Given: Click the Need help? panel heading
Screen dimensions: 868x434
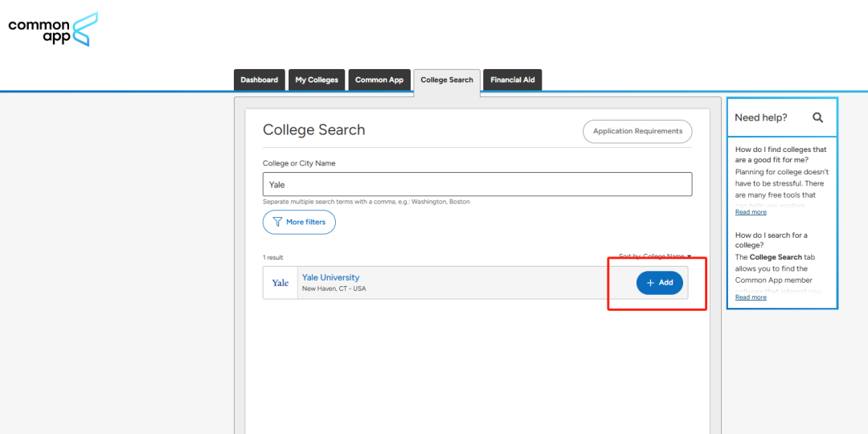Looking at the screenshot, I should coord(761,117).
